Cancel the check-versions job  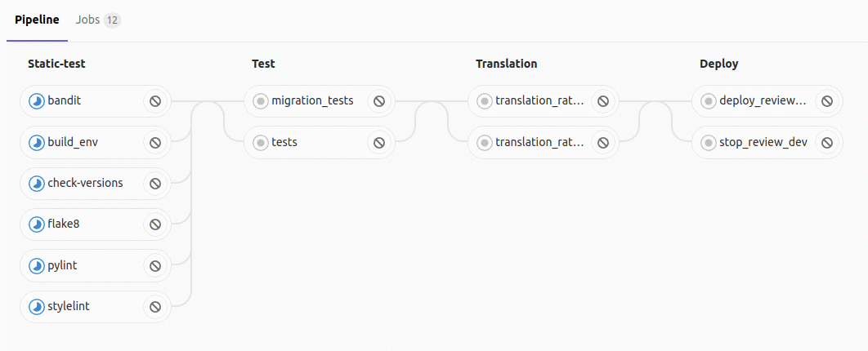click(x=155, y=184)
